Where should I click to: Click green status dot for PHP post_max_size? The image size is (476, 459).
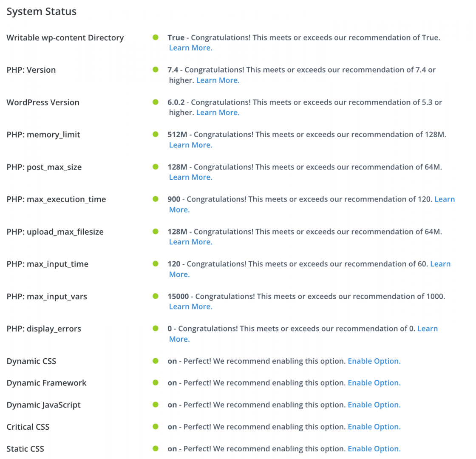click(x=156, y=167)
